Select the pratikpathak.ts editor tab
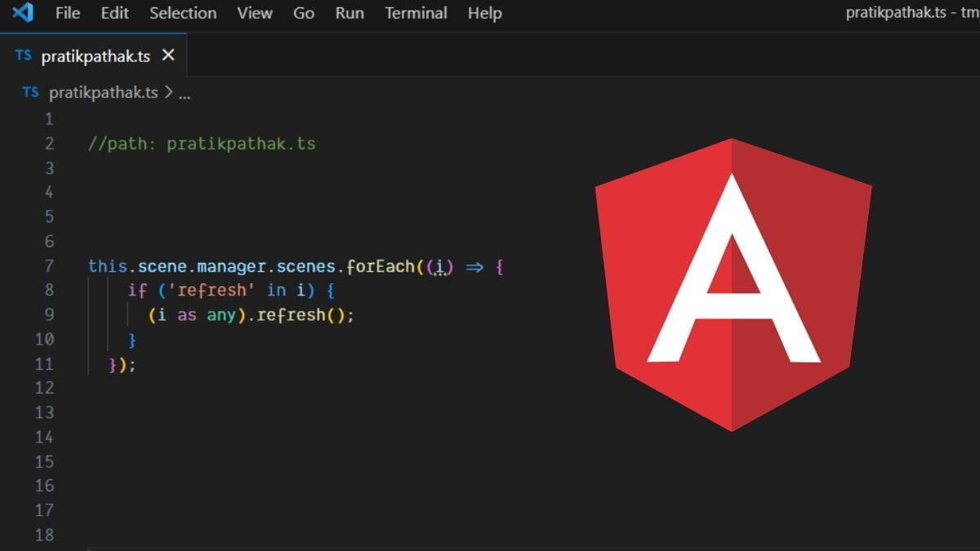Image resolution: width=980 pixels, height=551 pixels. tap(96, 56)
